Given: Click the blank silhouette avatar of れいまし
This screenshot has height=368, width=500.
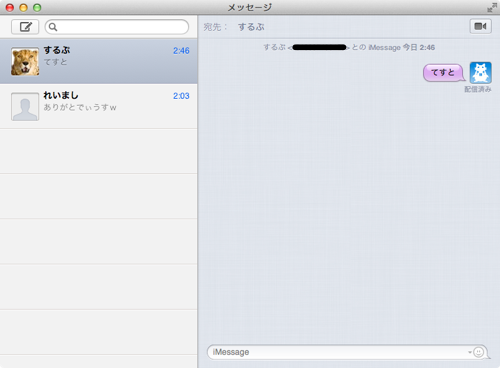Looking at the screenshot, I should 25,107.
